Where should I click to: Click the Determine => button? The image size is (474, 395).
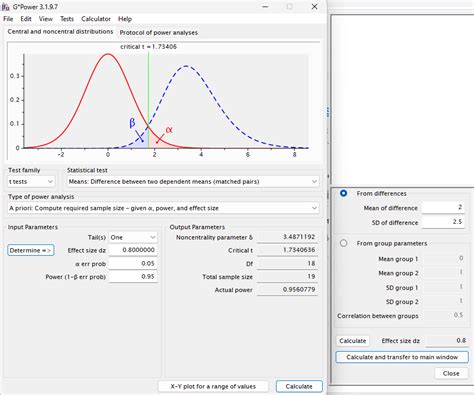pos(31,250)
